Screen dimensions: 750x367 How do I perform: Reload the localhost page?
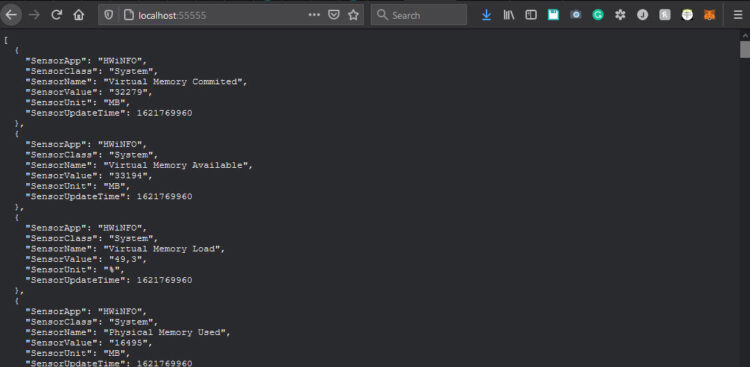56,15
